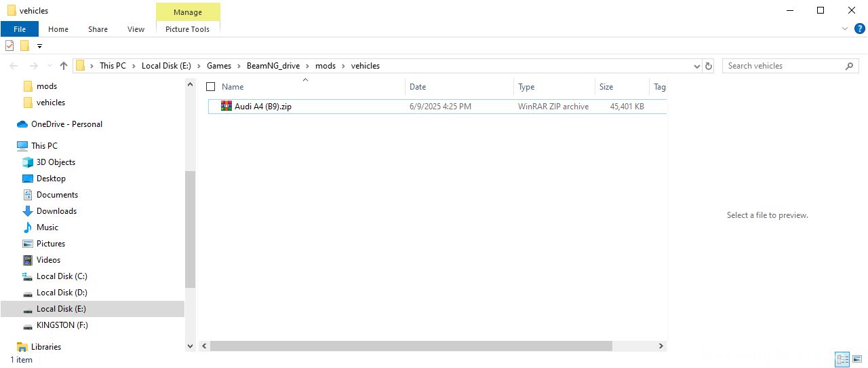Go up one folder level arrow
868x368 pixels.
pyautogui.click(x=64, y=66)
